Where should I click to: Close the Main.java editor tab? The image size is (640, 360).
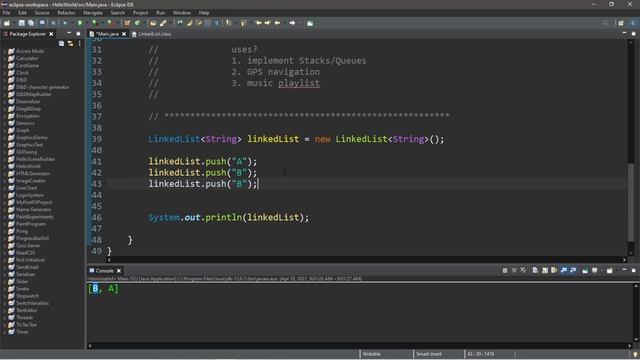(x=124, y=34)
